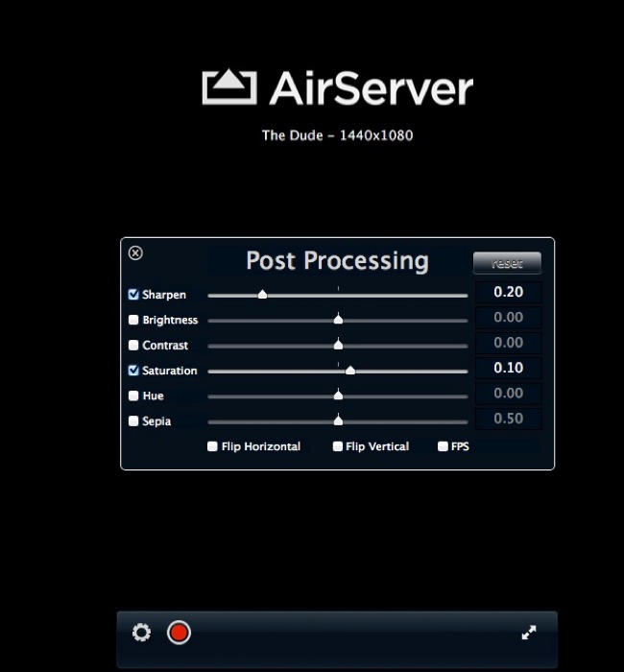Click the 'Post Processing' title
The width and height of the screenshot is (624, 672).
[x=338, y=261]
